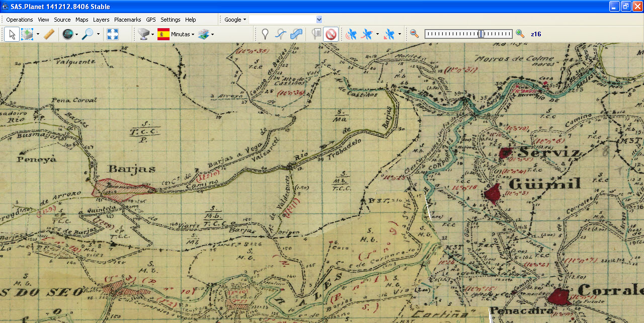Open the cache source dropdown arrow
The height and width of the screenshot is (323, 644).
point(153,34)
